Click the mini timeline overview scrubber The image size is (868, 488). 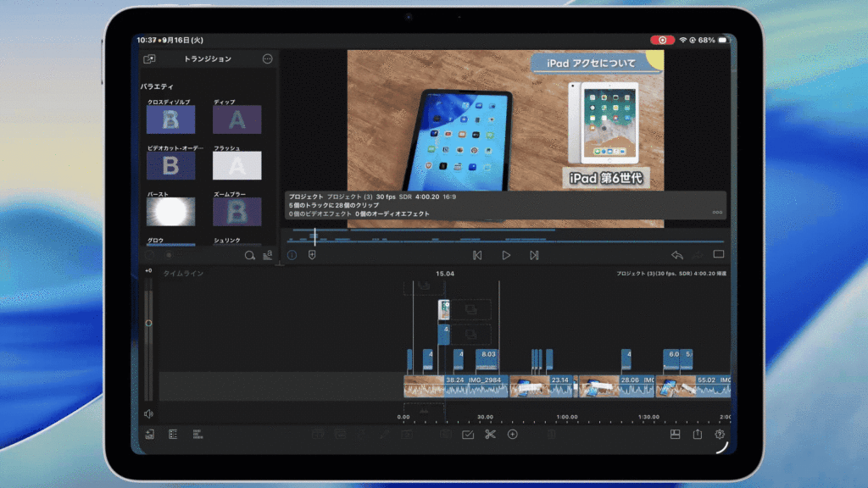pyautogui.click(x=315, y=237)
